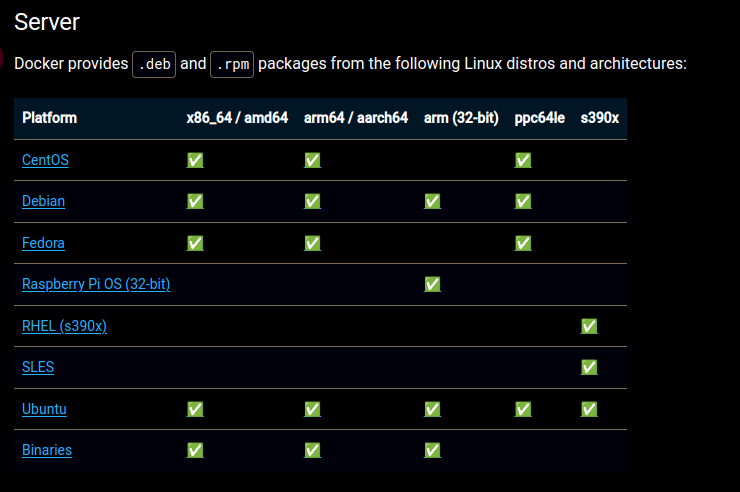Click the ppc64le column header

coord(539,118)
